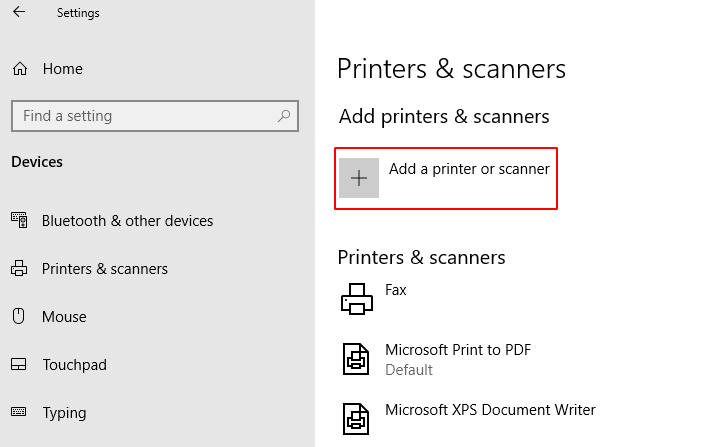Select Microsoft XPS Document Writer
Screen dimensions: 707x447
pos(490,410)
